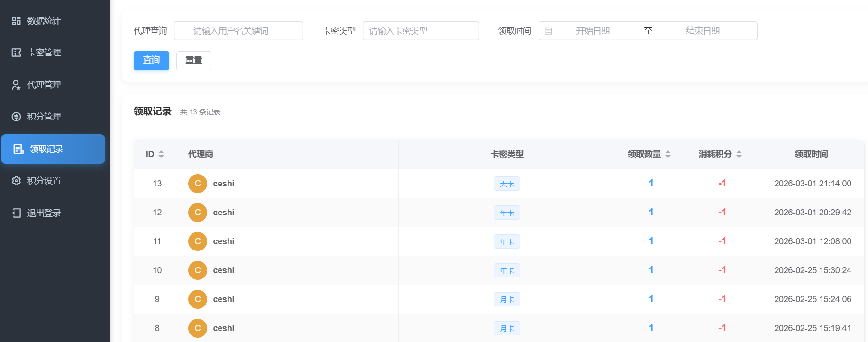This screenshot has height=342, width=868.
Task: Click the 积分管理 coin icon
Action: pos(16,117)
